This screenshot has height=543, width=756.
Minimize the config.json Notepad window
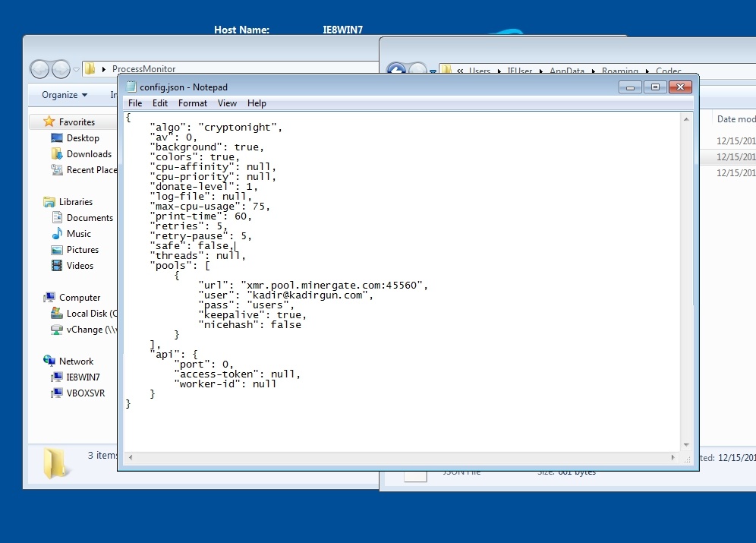click(630, 87)
